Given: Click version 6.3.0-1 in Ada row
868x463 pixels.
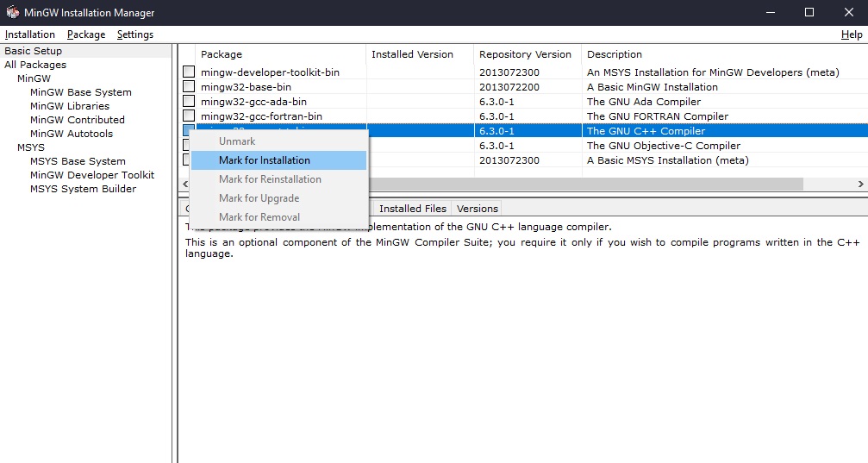Looking at the screenshot, I should 496,102.
